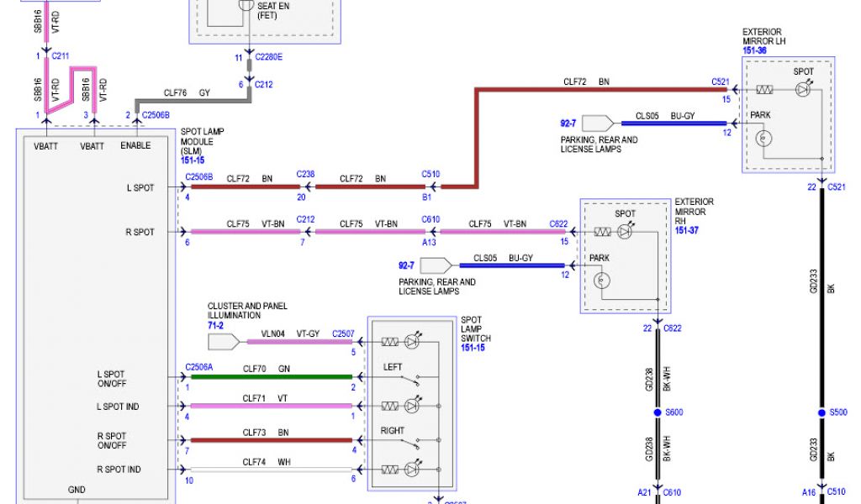
Task: Click the S500 splice dot
Action: tap(821, 413)
